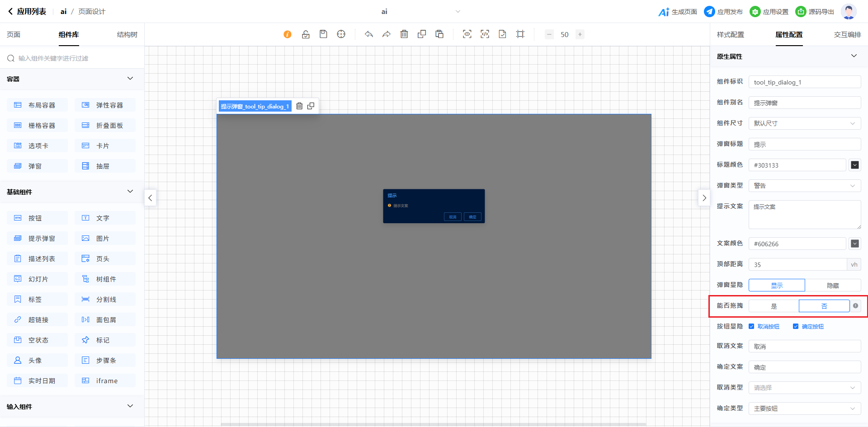Collapse the 容器 component section
This screenshot has height=427, width=868.
[130, 79]
